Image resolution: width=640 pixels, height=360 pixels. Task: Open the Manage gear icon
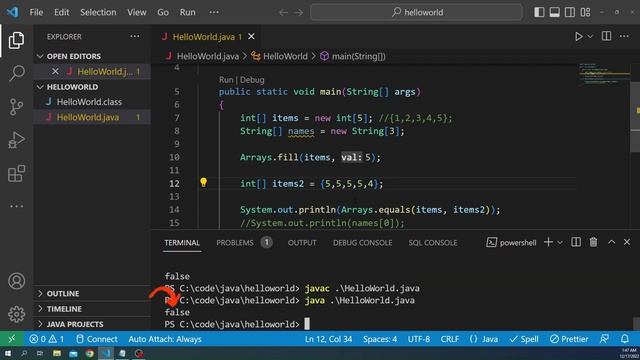(x=16, y=314)
